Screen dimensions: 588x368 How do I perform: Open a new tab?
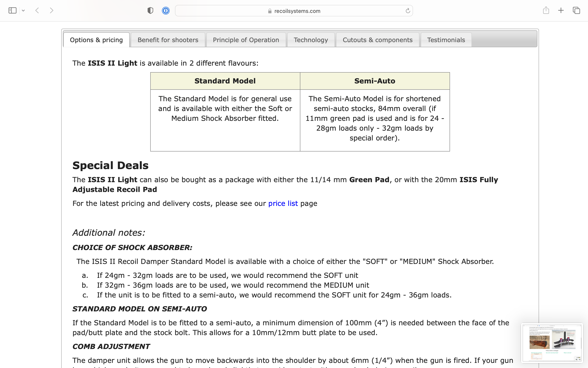pyautogui.click(x=561, y=10)
